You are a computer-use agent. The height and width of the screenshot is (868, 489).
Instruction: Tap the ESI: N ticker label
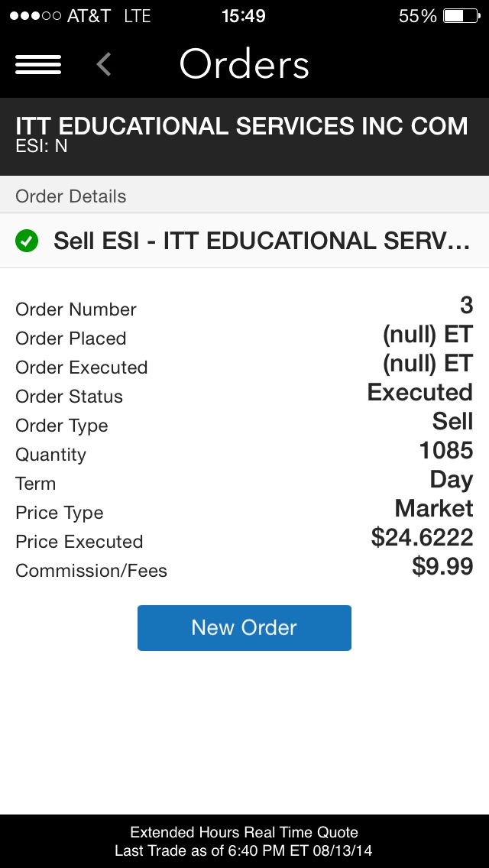(41, 145)
